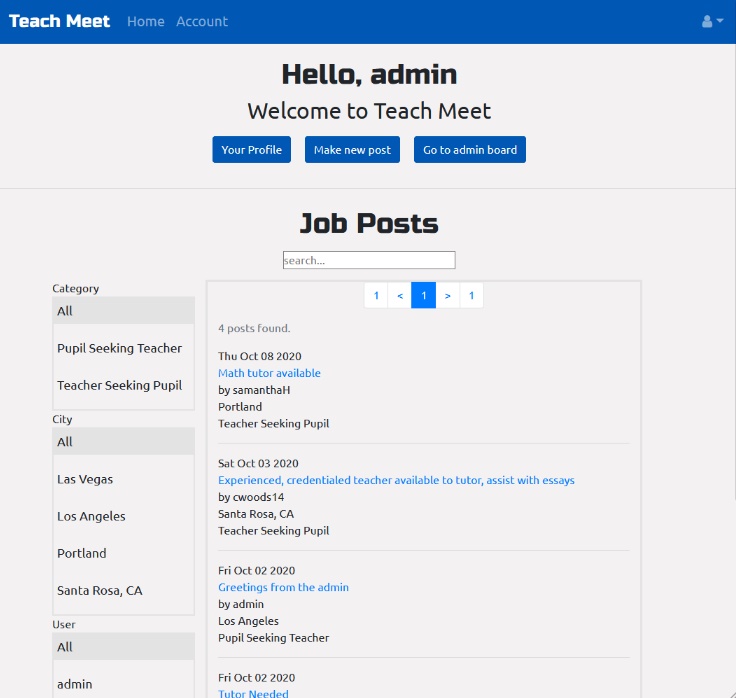Image resolution: width=736 pixels, height=698 pixels.
Task: Open the Home nav item
Action: click(146, 21)
